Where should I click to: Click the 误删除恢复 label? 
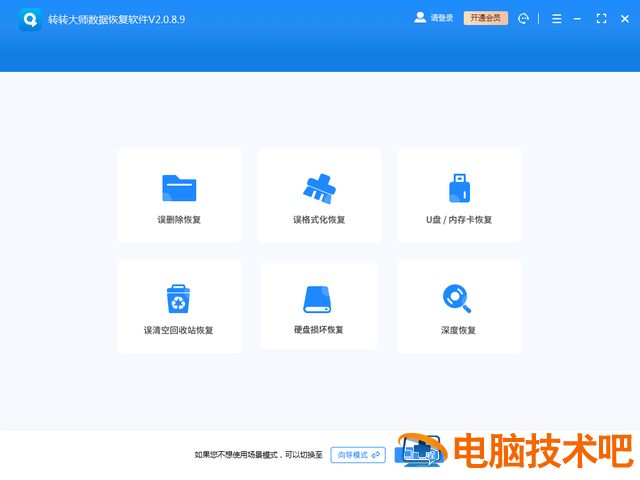pyautogui.click(x=179, y=220)
